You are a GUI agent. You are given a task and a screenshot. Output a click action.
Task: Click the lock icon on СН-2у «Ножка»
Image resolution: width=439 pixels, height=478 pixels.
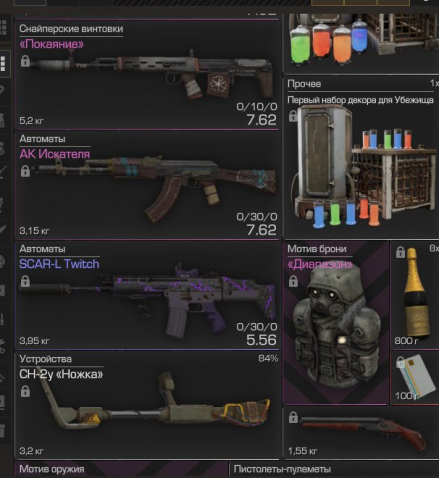click(x=25, y=391)
